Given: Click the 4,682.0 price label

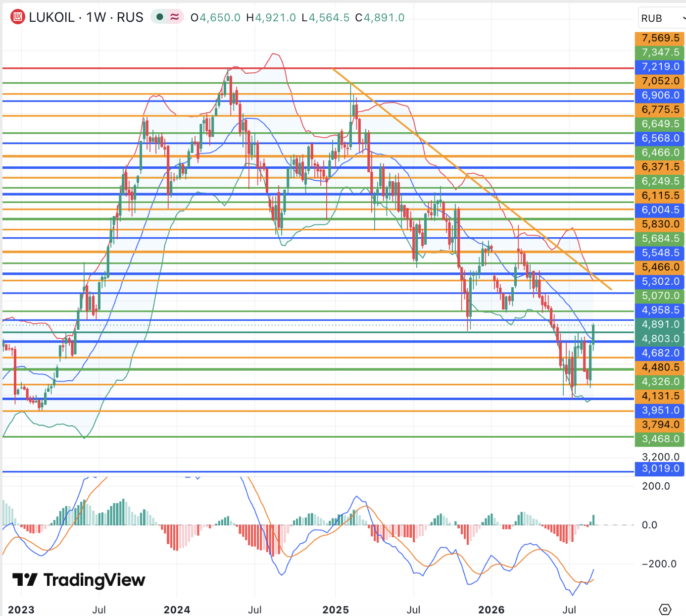Looking at the screenshot, I should click(660, 354).
